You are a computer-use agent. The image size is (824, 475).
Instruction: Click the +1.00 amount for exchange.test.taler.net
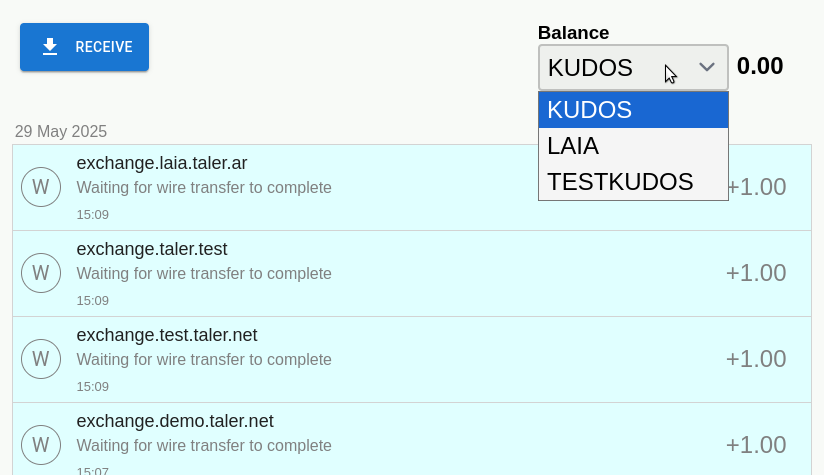[755, 359]
